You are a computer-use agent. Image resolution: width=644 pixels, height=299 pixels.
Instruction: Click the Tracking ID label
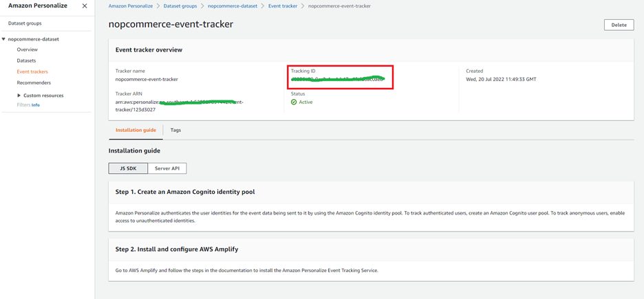[x=303, y=71]
